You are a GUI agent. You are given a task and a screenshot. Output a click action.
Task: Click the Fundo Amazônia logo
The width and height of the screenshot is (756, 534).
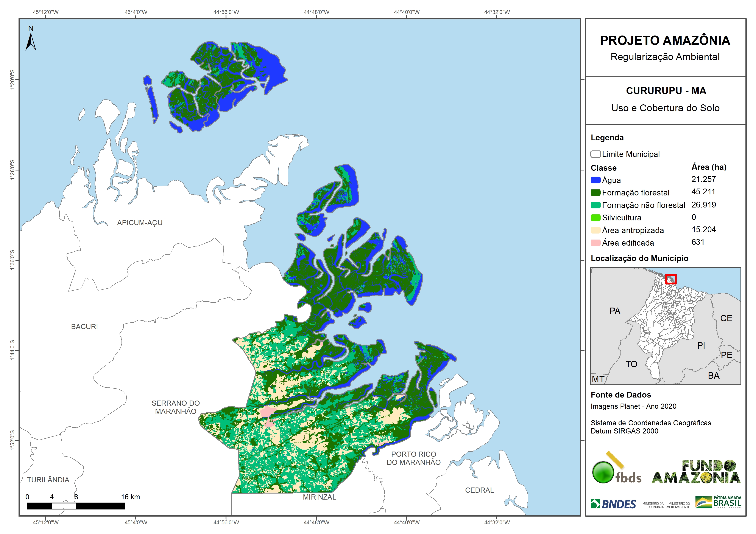point(696,472)
